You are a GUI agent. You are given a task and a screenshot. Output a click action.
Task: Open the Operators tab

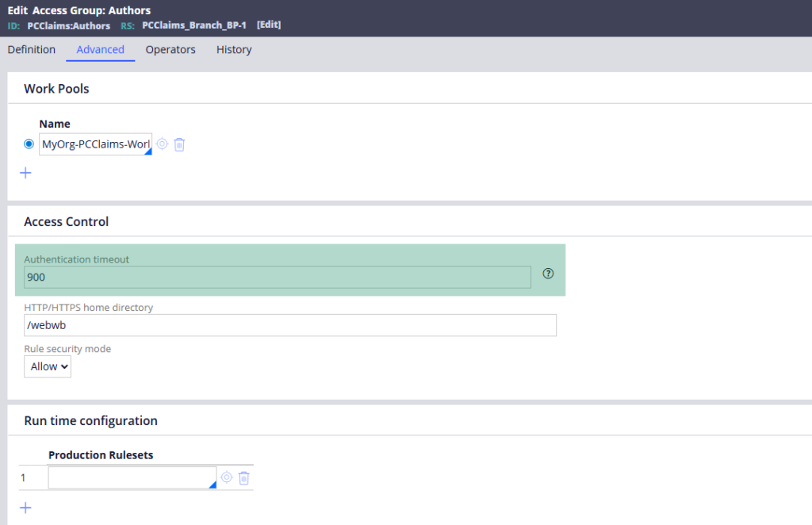coord(170,50)
